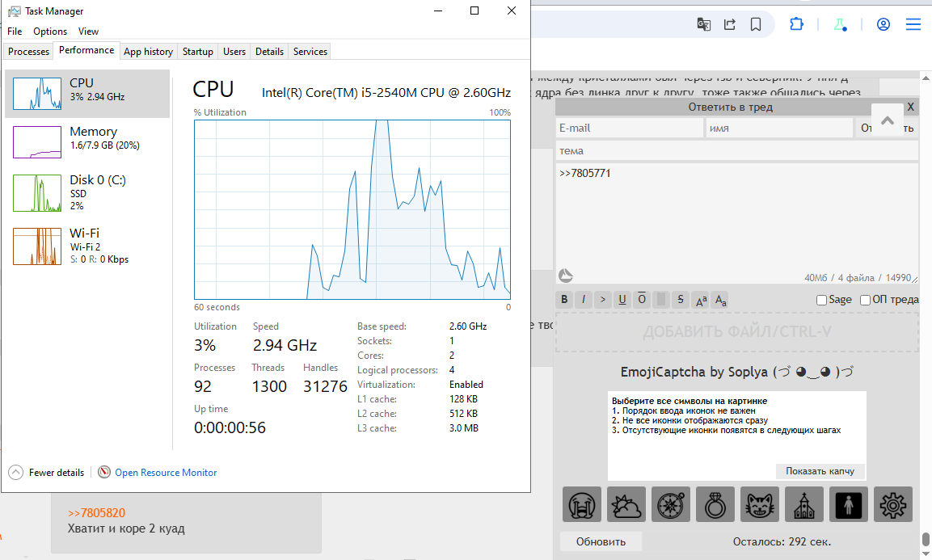Switch to the Processes tab
Screen dimensions: 932x560
28,52
